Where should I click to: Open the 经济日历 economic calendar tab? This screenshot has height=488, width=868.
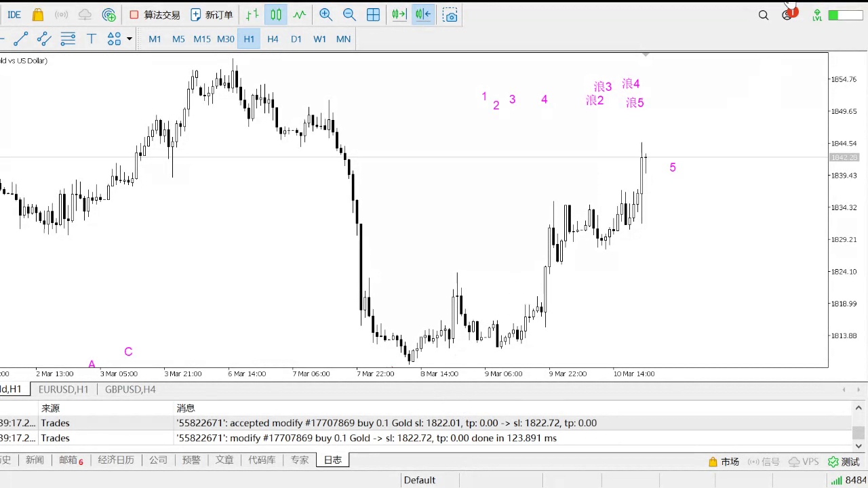coord(116,460)
